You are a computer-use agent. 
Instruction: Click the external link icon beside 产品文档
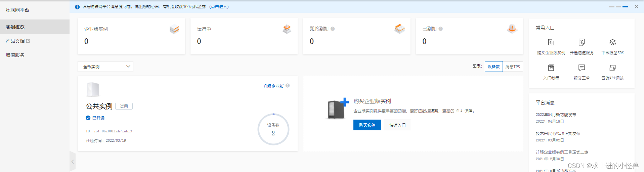point(28,41)
